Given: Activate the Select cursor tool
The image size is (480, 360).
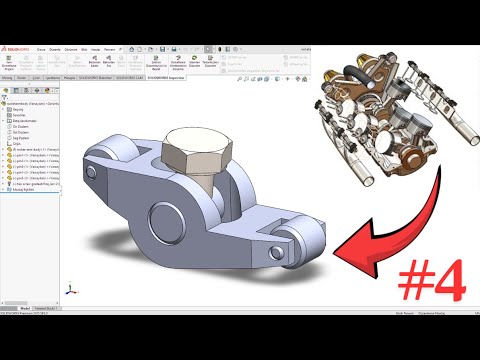Looking at the screenshot, I should click(208, 49).
